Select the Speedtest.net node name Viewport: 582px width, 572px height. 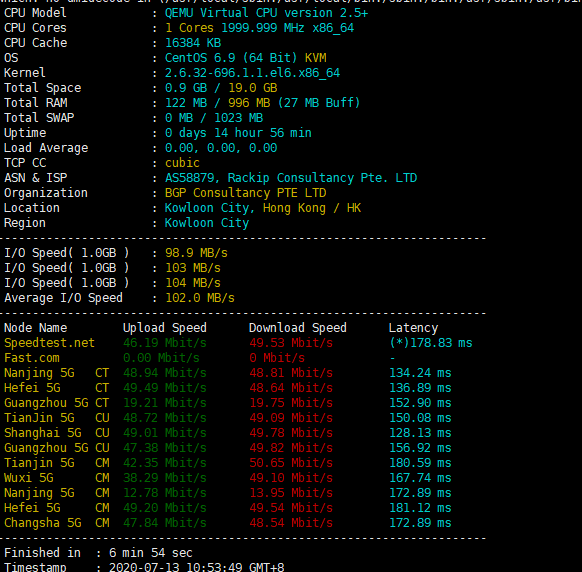pyautogui.click(x=49, y=343)
